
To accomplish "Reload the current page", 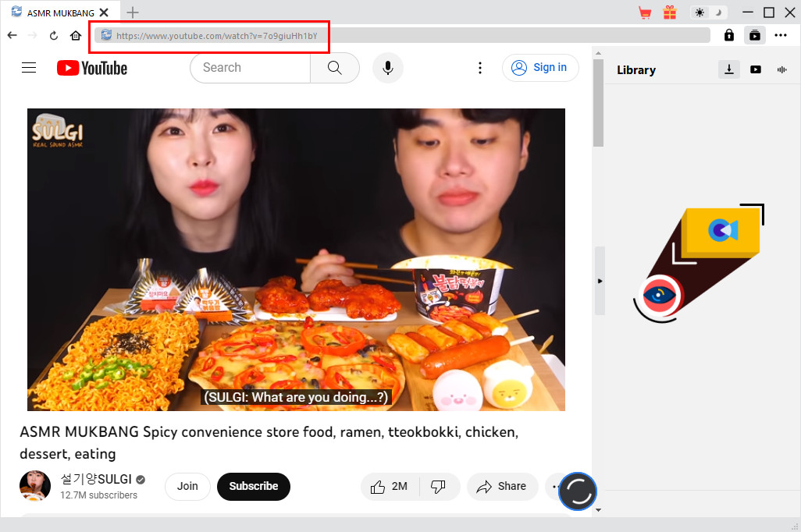I will pyautogui.click(x=54, y=35).
